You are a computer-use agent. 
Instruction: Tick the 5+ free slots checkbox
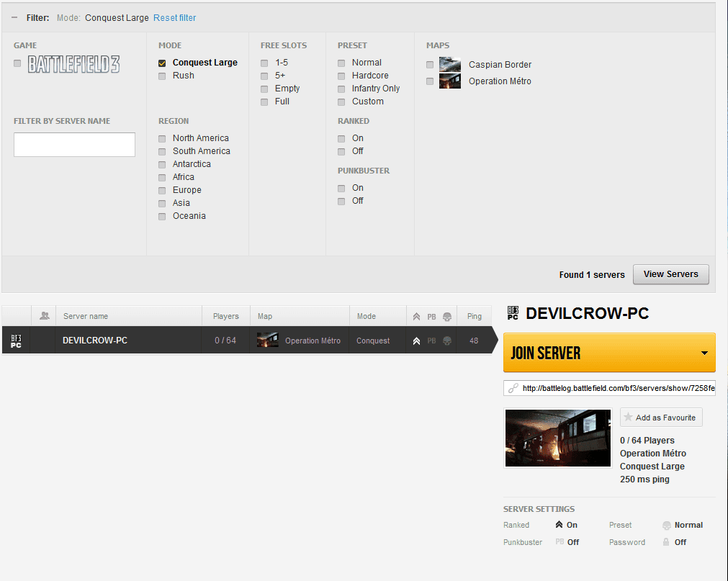(264, 76)
